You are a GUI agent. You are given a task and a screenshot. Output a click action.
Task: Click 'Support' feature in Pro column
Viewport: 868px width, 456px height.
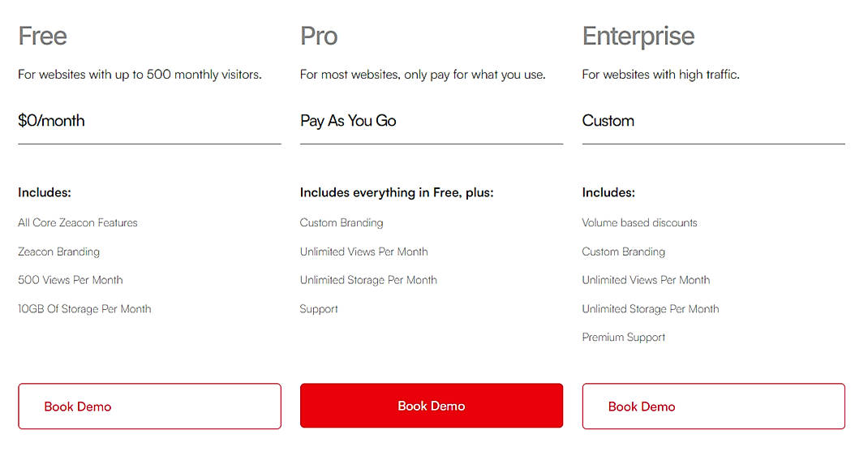point(319,309)
